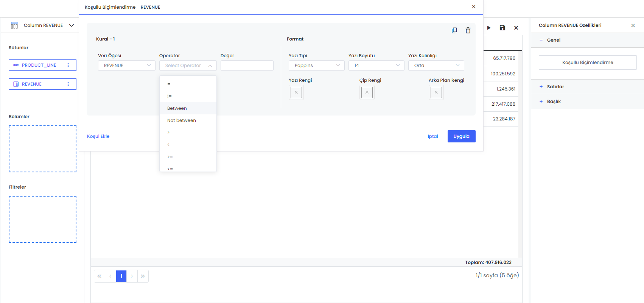
Task: Choose the > operator option
Action: [188, 133]
